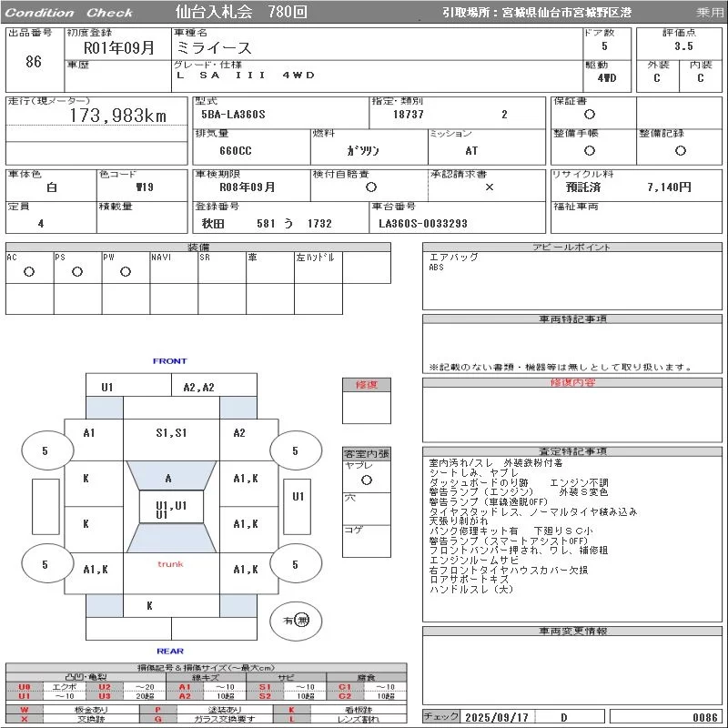Click the 修復内容 red heading
Screen dimensions: 728x728
click(x=571, y=383)
